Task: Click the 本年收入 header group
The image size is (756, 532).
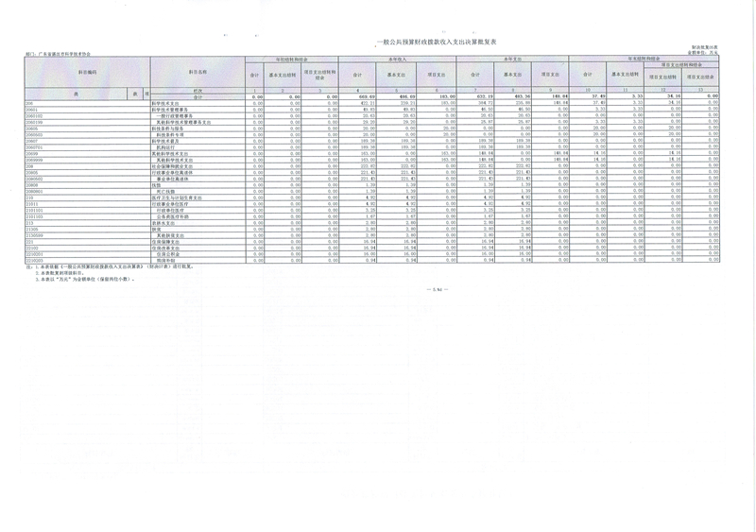Action: [x=397, y=59]
